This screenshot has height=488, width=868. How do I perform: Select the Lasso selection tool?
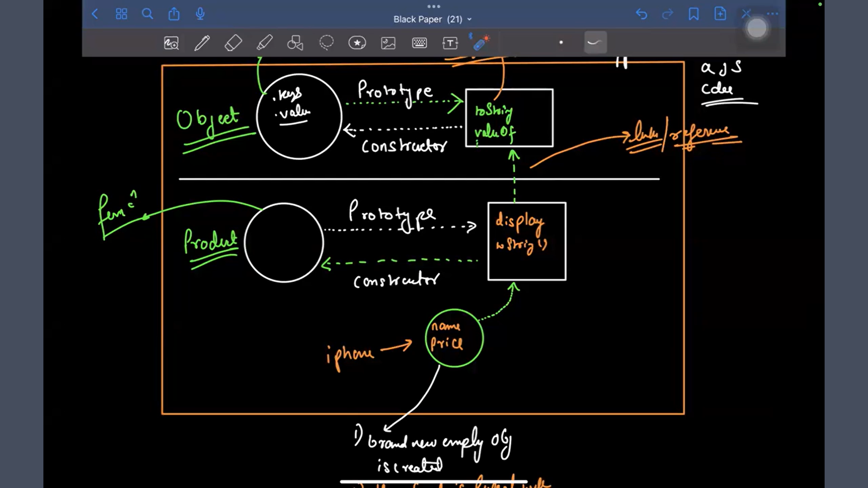coord(326,43)
